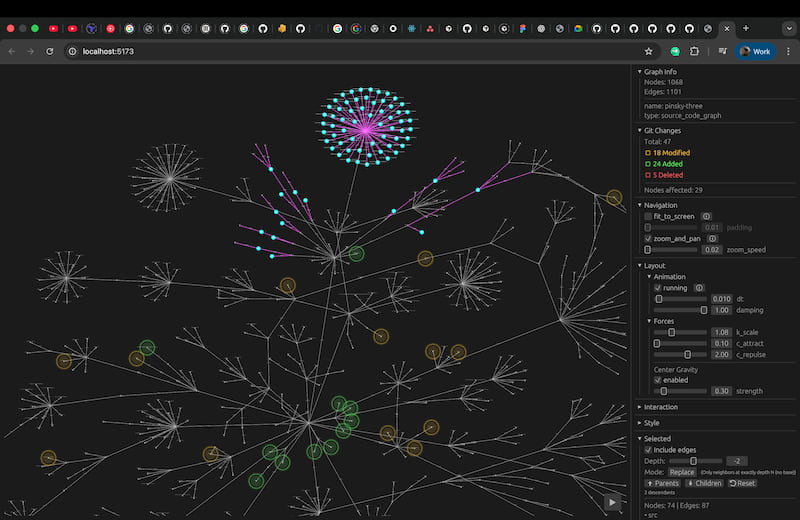The image size is (800, 520).
Task: Disable the zoom_and_pan checkbox
Action: click(648, 239)
